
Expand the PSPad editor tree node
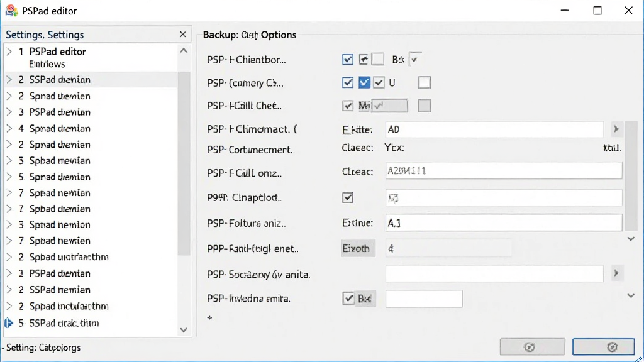tap(9, 52)
